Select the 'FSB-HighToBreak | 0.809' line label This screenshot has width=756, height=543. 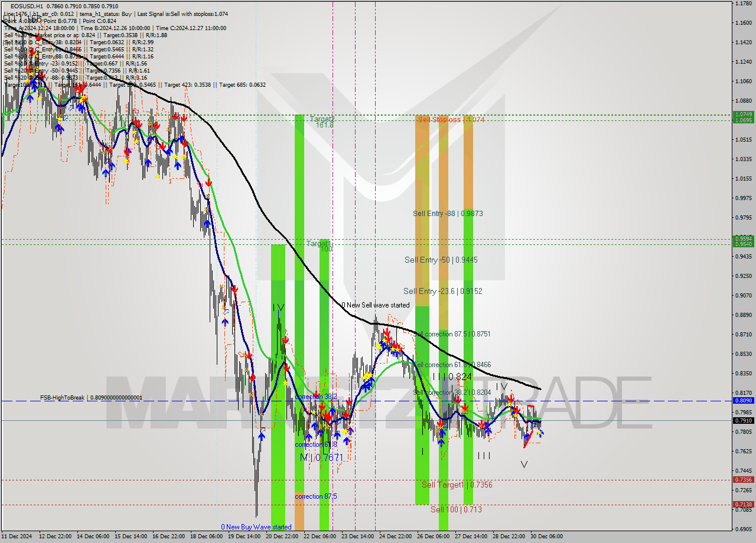pyautogui.click(x=92, y=398)
